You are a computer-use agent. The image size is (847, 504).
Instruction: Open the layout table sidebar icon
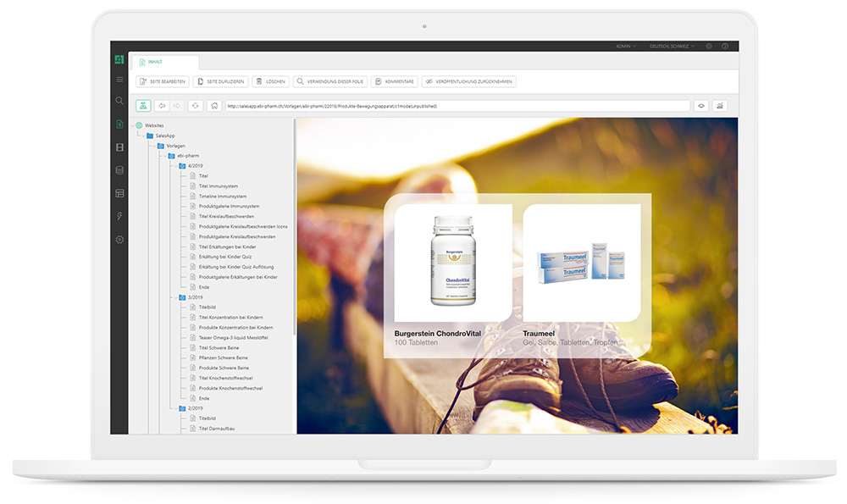click(x=119, y=193)
